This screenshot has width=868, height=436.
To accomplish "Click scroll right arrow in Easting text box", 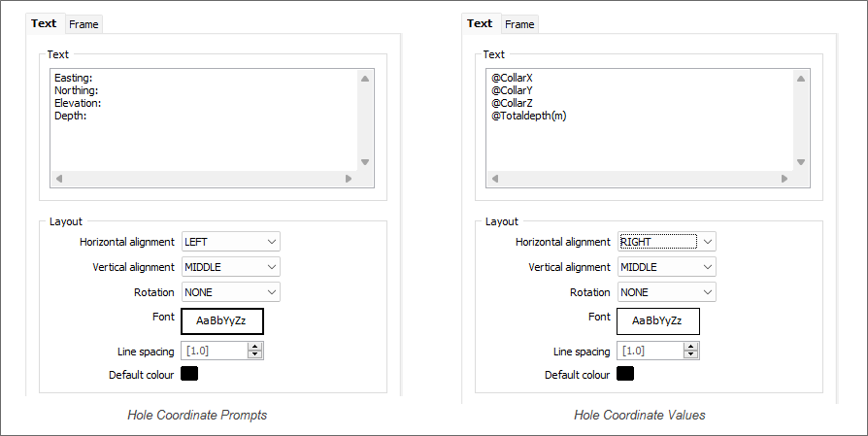I will point(349,178).
